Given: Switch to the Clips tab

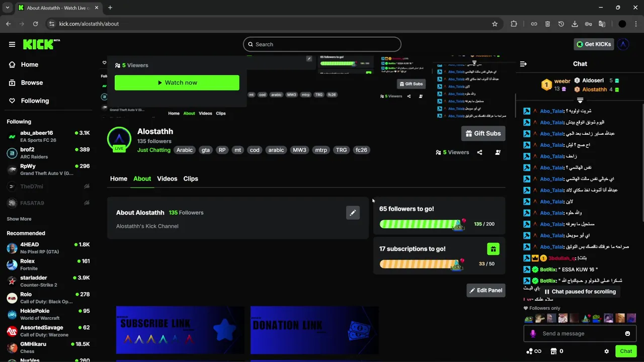Looking at the screenshot, I should coord(191,178).
